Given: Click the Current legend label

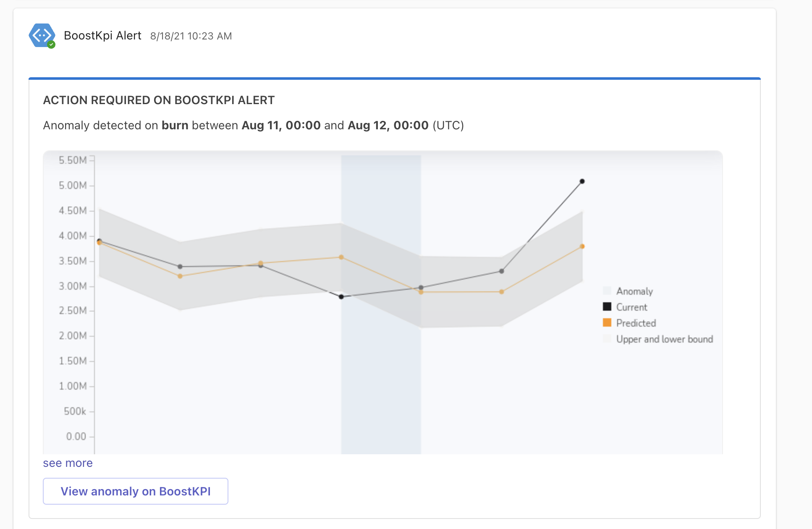Looking at the screenshot, I should [x=631, y=307].
